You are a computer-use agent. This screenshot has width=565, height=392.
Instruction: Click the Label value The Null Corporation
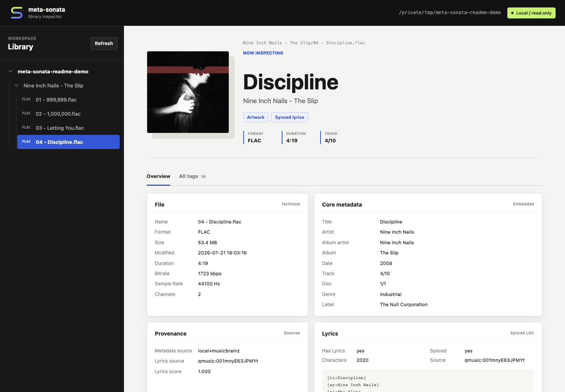tap(404, 305)
